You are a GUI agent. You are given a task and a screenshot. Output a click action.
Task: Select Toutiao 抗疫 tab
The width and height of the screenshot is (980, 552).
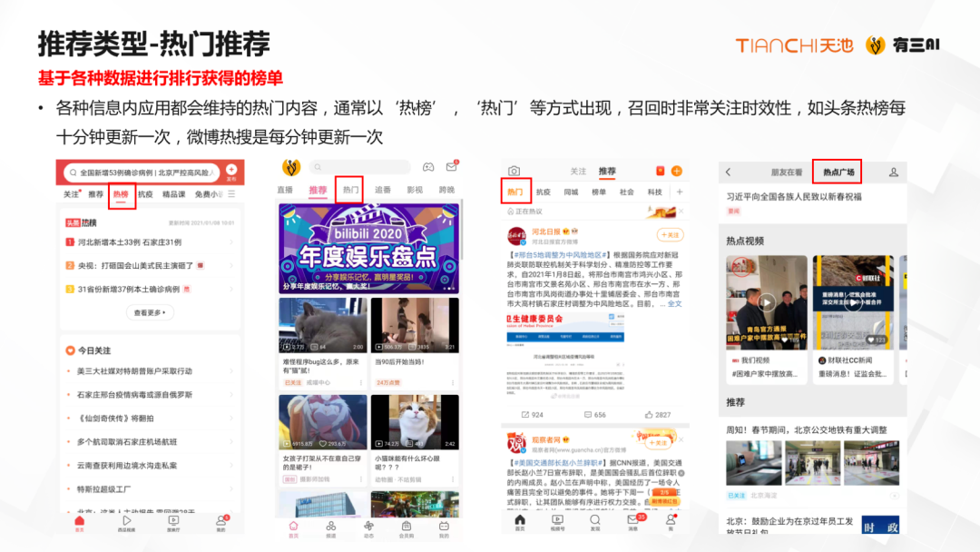pyautogui.click(x=145, y=194)
